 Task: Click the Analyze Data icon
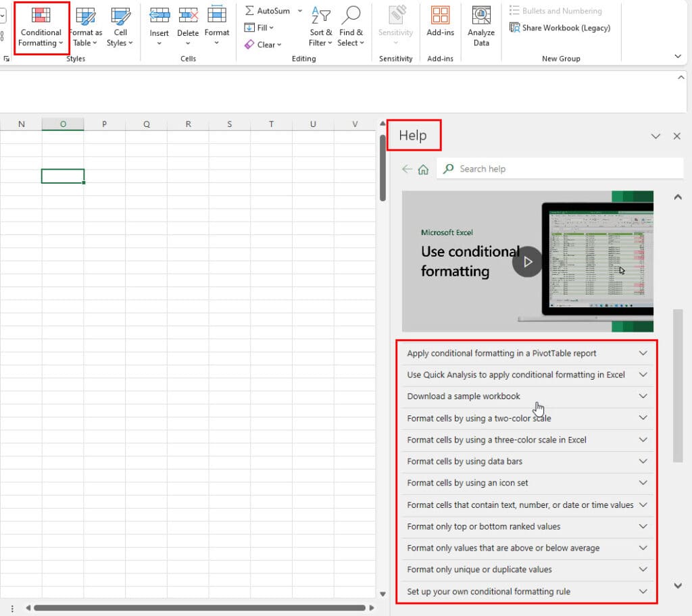(481, 28)
